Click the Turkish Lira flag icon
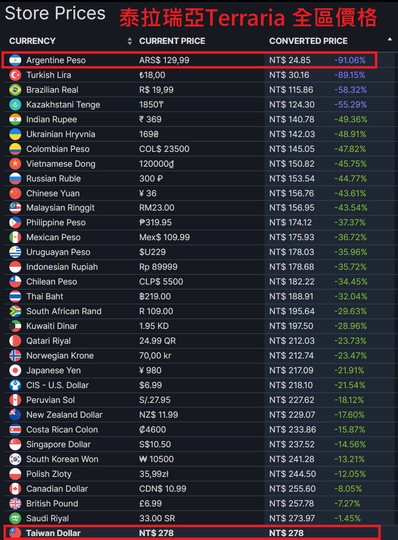398x540 pixels. coord(15,75)
